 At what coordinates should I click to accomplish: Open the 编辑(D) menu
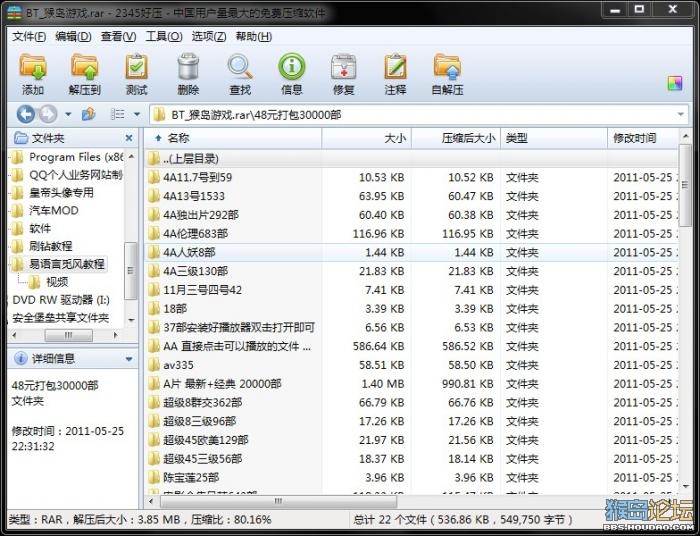pos(73,37)
